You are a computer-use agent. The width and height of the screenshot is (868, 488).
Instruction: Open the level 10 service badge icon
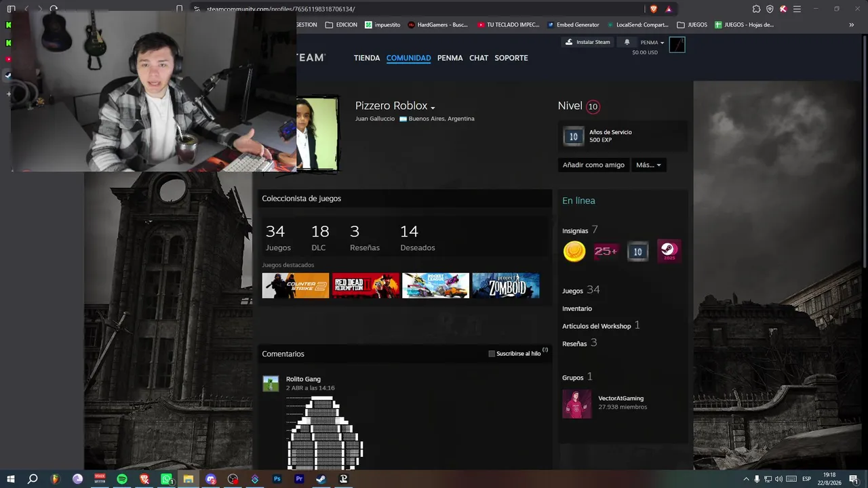coord(574,136)
